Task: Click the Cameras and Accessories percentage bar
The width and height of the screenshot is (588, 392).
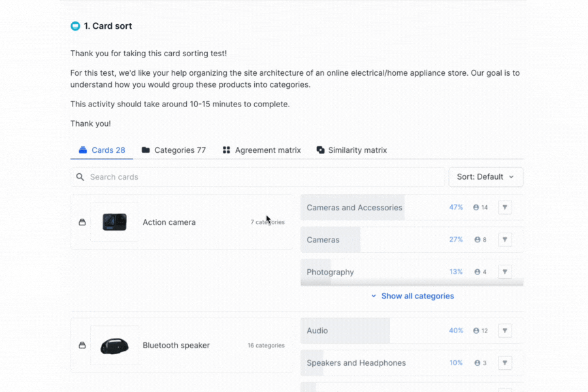Action: click(353, 208)
